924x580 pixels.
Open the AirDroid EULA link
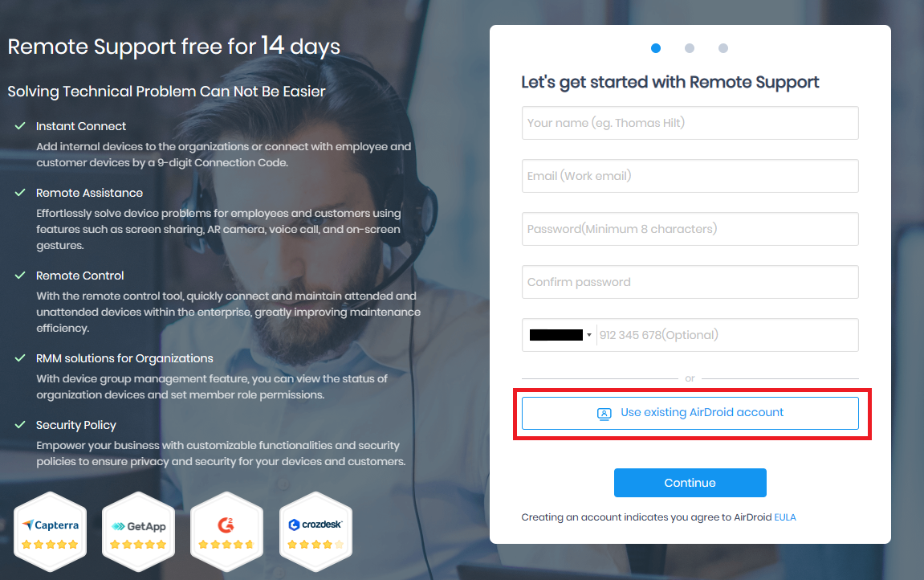(785, 517)
